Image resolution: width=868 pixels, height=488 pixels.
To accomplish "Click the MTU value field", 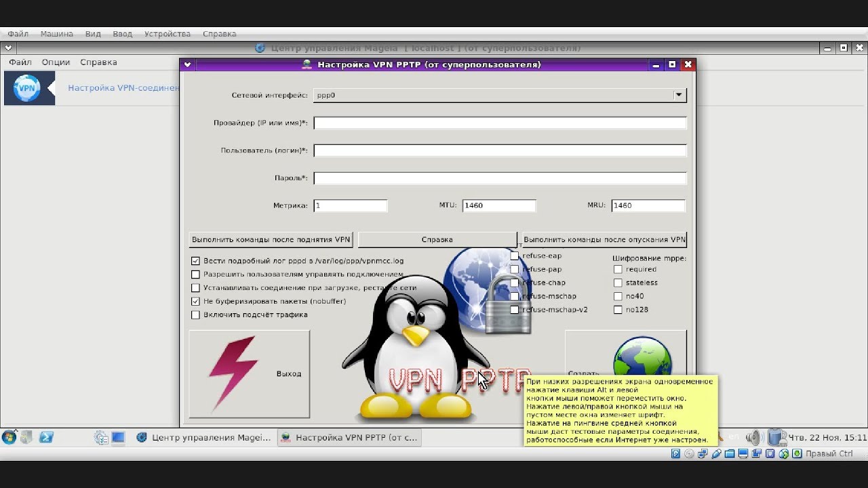I will [x=499, y=205].
